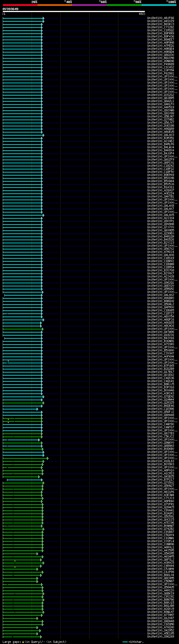This screenshot has width=179, height=644.
Task: Open hit UniRef100_A8JF66
Action: (x=161, y=18)
